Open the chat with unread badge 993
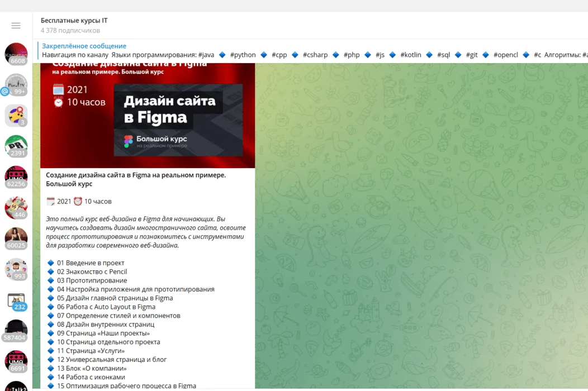Image resolution: width=588 pixels, height=391 pixels. coord(16,269)
